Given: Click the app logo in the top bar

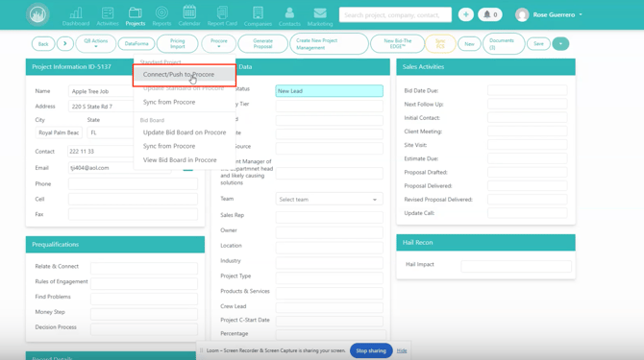Looking at the screenshot, I should [37, 14].
